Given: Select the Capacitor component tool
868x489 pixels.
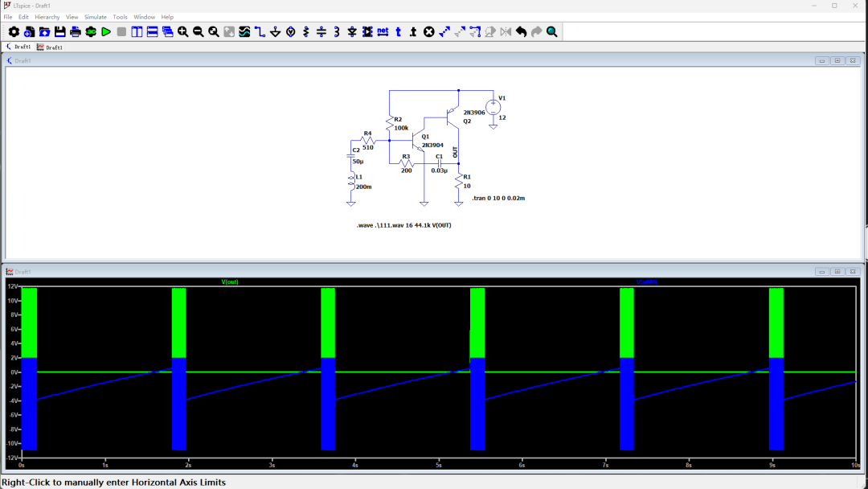Looking at the screenshot, I should point(321,31).
